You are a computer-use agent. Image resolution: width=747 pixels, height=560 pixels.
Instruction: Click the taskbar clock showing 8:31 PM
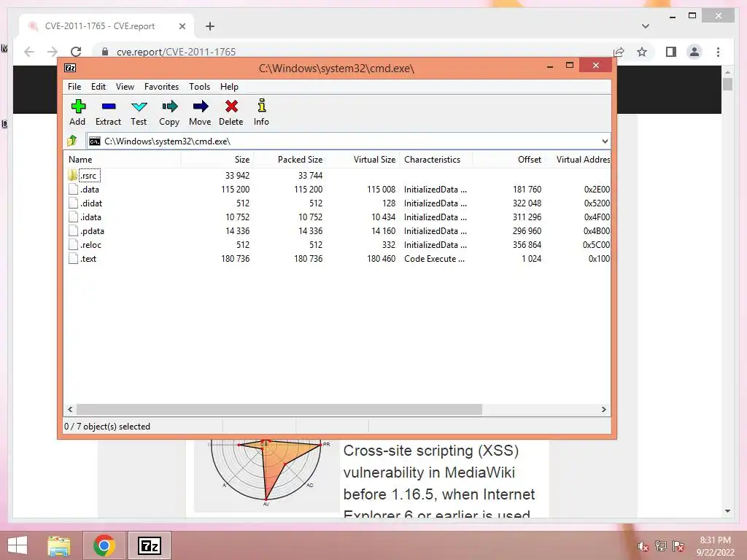[715, 546]
